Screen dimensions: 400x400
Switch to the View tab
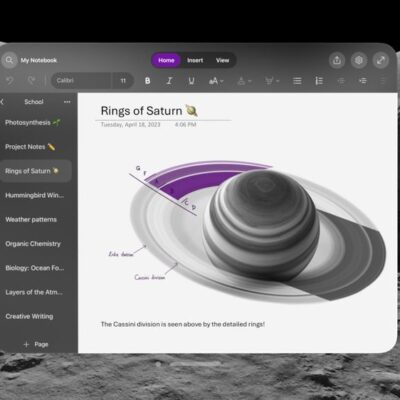[222, 60]
